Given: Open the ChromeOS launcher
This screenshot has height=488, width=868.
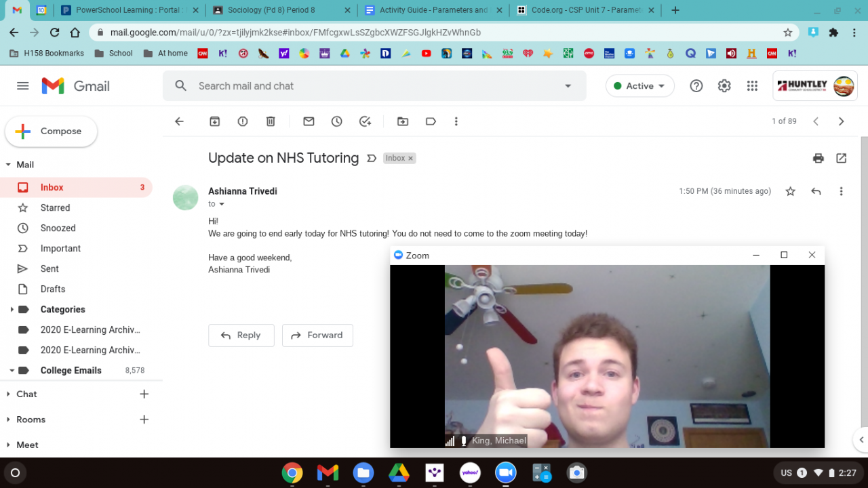Looking at the screenshot, I should pyautogui.click(x=16, y=472).
